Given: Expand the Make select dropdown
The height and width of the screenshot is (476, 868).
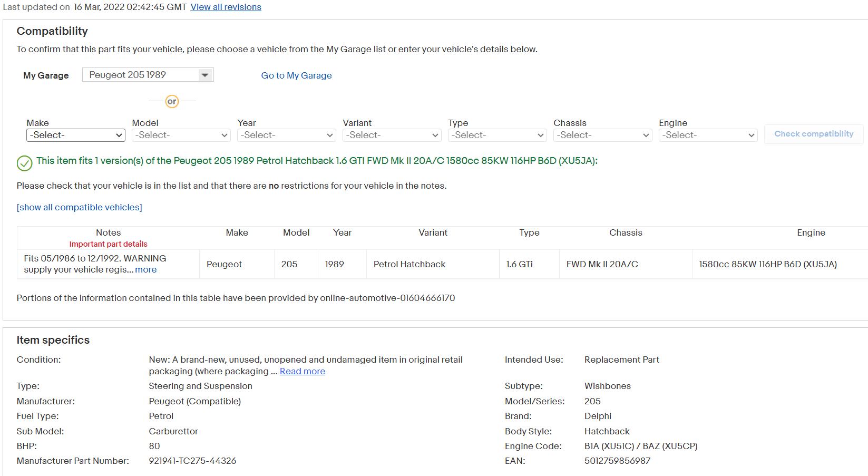Looking at the screenshot, I should click(76, 135).
